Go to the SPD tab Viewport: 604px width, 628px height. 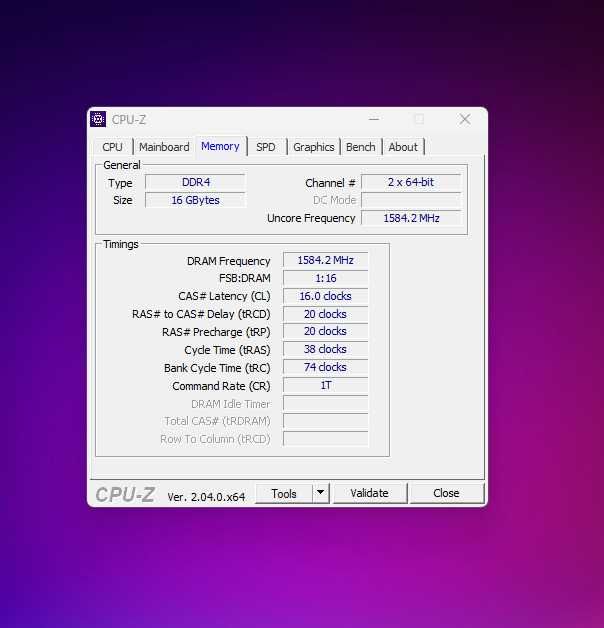266,147
